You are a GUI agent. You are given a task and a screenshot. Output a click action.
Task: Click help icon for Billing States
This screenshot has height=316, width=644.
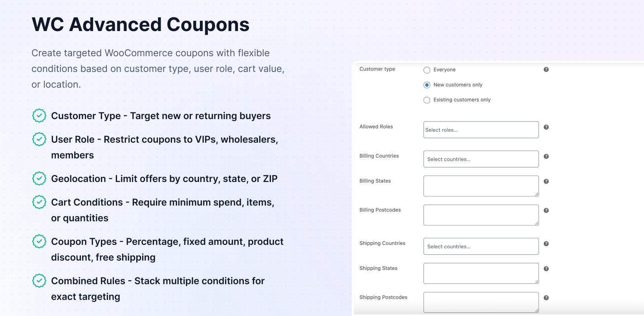546,182
